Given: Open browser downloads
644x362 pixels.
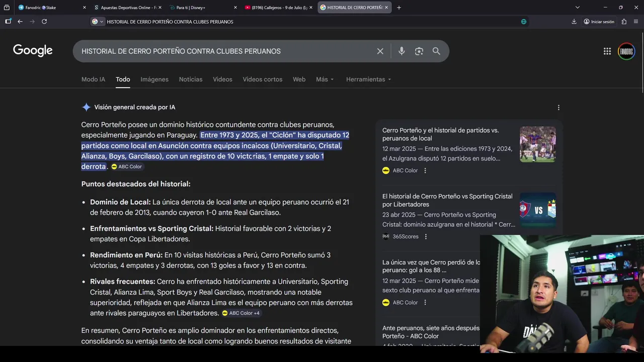Looking at the screenshot, I should click(574, 22).
